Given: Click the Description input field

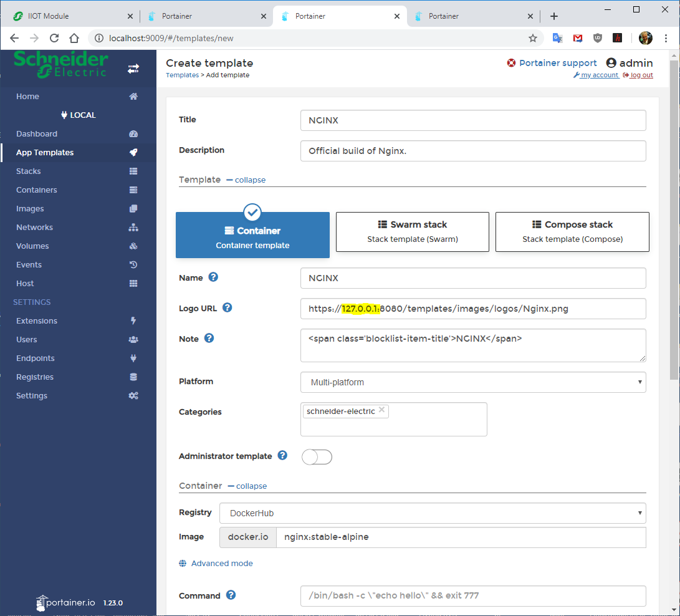Looking at the screenshot, I should coord(473,150).
